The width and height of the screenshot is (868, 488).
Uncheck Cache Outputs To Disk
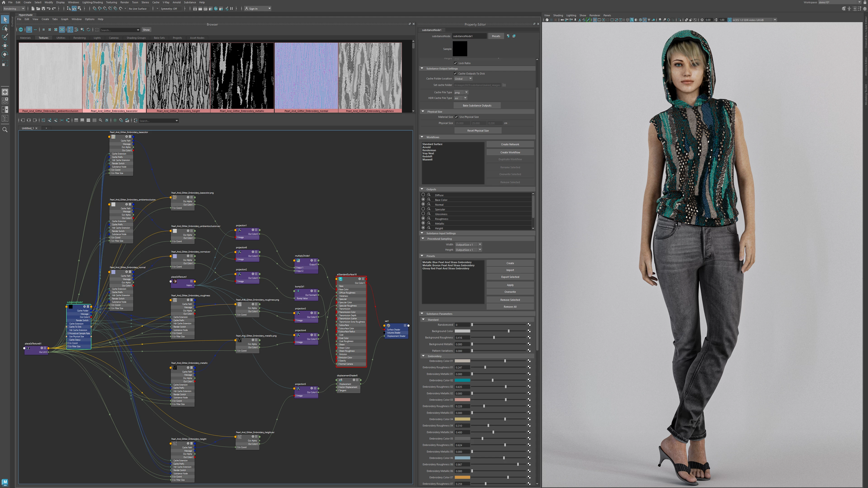[455, 74]
